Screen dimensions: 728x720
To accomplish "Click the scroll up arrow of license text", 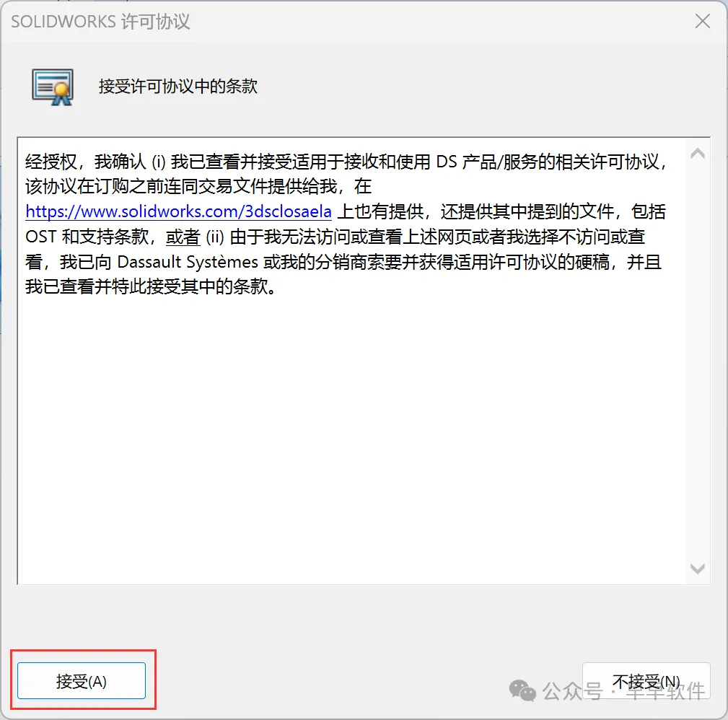I will click(698, 154).
